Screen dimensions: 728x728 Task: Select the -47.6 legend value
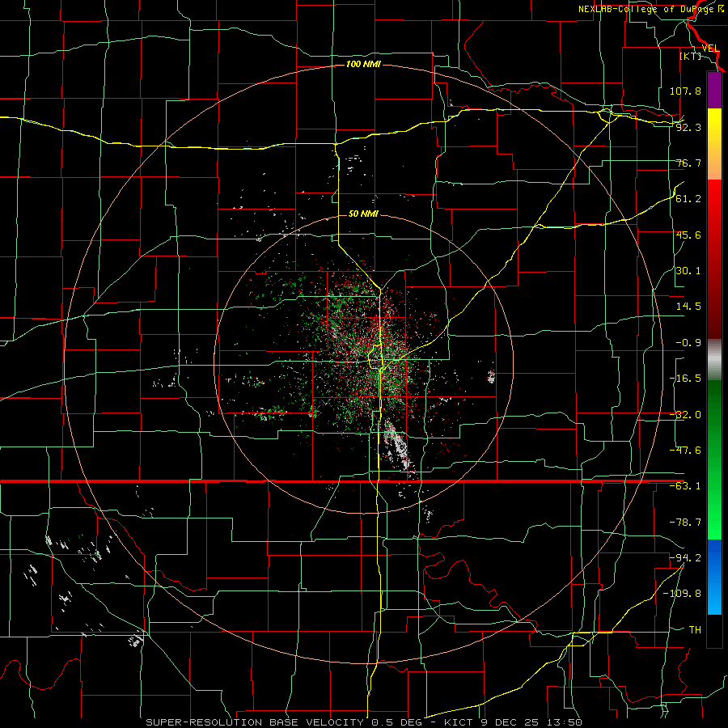click(x=685, y=451)
